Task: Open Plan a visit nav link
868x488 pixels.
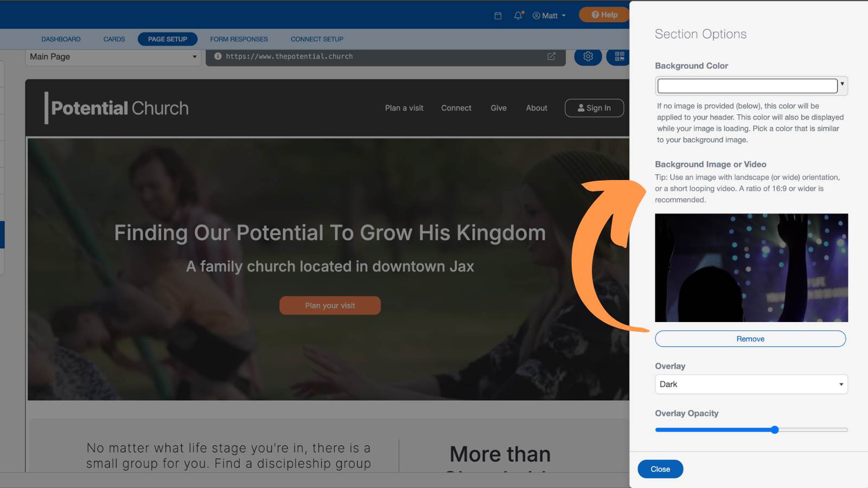Action: click(x=404, y=108)
